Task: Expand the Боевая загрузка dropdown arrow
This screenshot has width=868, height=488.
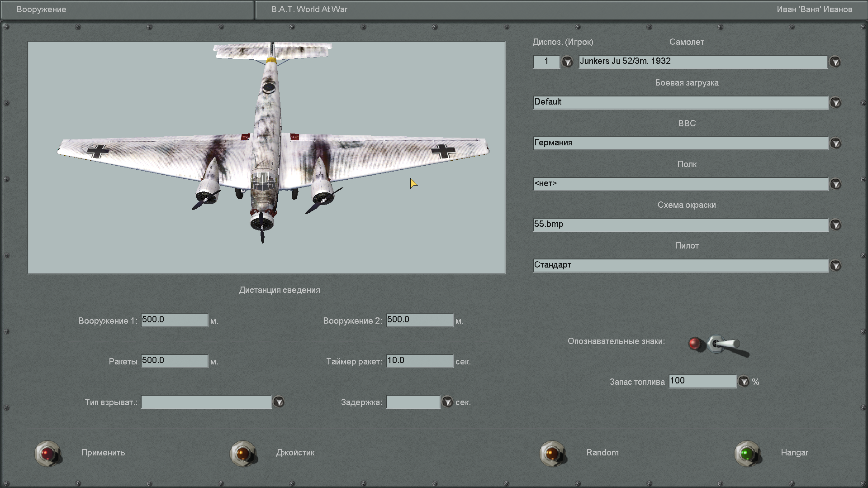Action: pyautogui.click(x=835, y=102)
